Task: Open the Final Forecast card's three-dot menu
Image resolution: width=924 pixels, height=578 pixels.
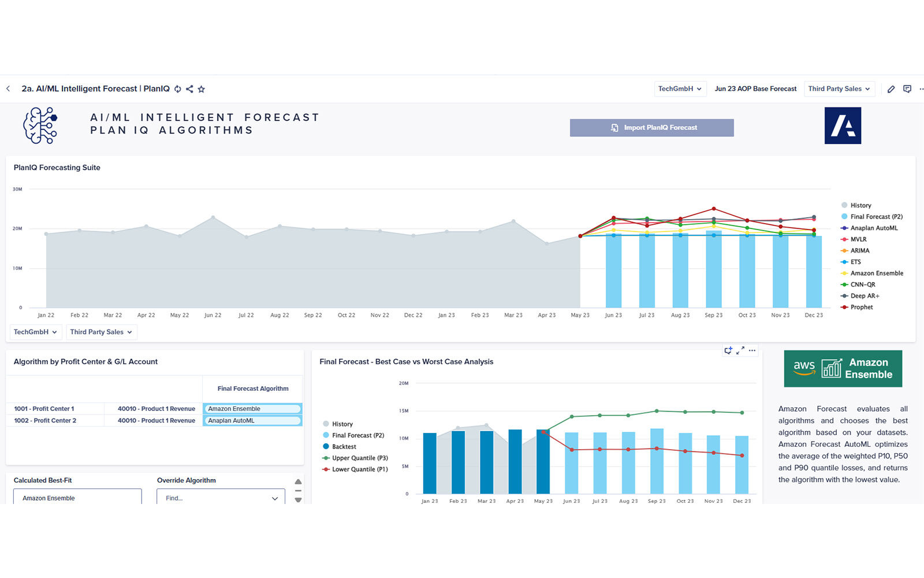Action: tap(752, 350)
